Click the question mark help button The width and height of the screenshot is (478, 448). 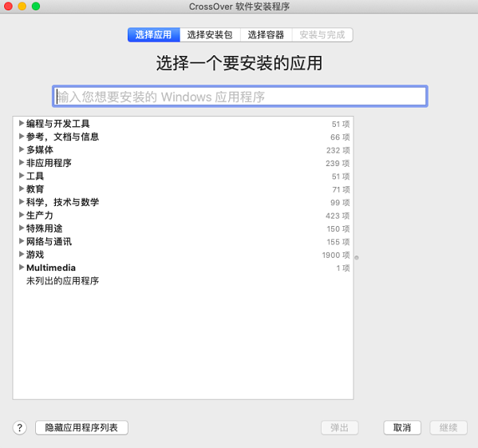click(20, 427)
